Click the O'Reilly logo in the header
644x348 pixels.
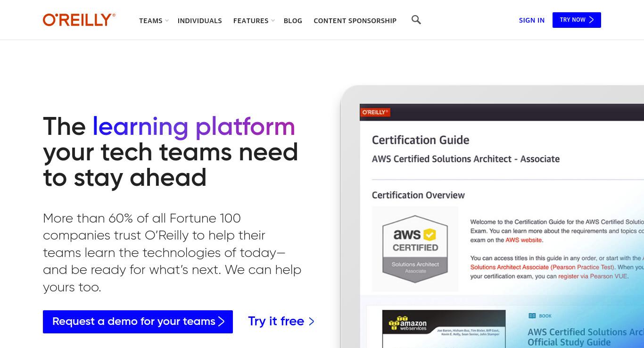click(x=79, y=20)
